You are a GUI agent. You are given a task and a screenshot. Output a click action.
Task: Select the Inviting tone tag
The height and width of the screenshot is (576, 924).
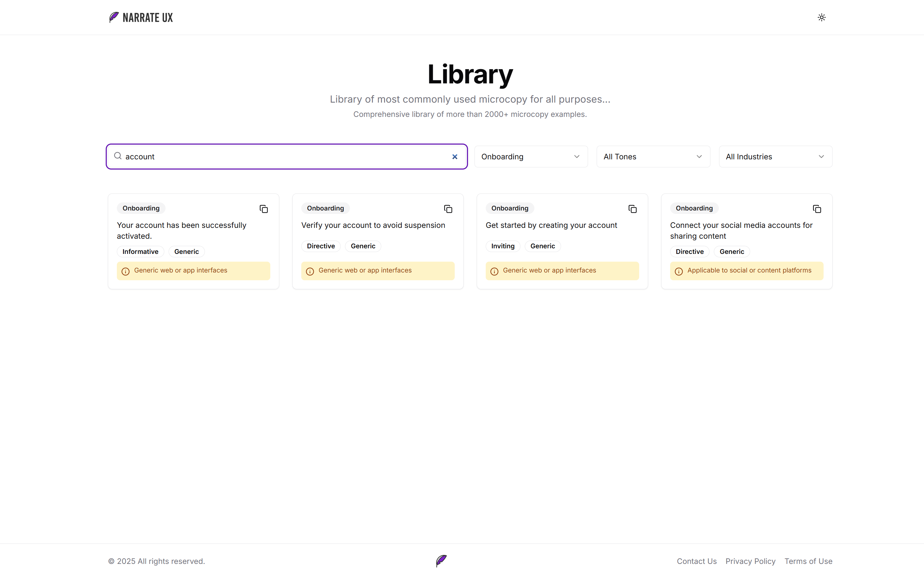coord(502,246)
